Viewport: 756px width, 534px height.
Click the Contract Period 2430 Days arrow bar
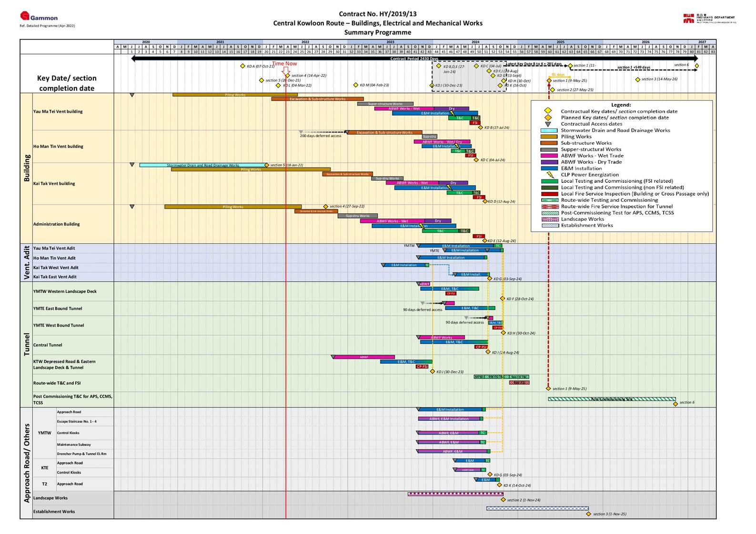tap(413, 59)
